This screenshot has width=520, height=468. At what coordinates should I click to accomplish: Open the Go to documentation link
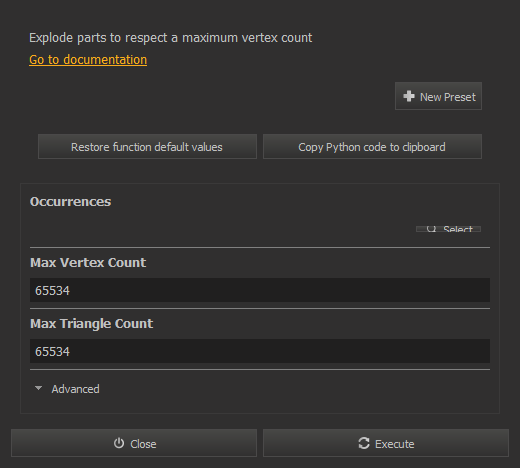point(88,60)
